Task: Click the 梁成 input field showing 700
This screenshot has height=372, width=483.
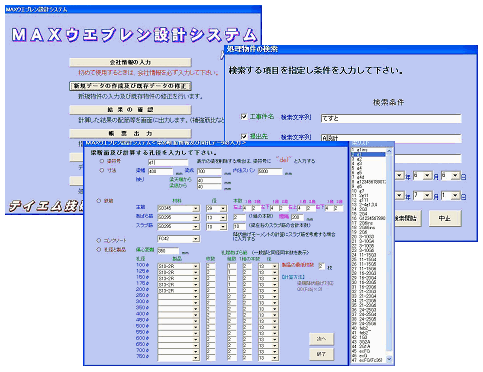Action: point(209,171)
